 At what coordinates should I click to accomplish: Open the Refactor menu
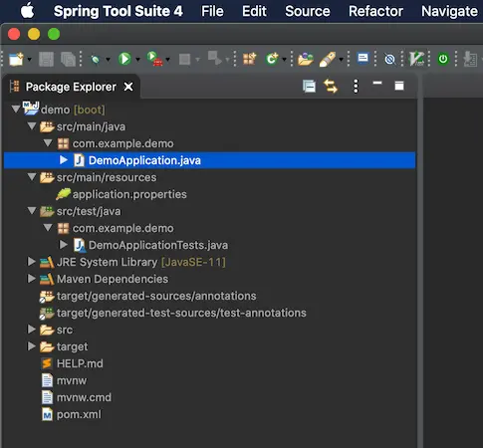click(375, 11)
